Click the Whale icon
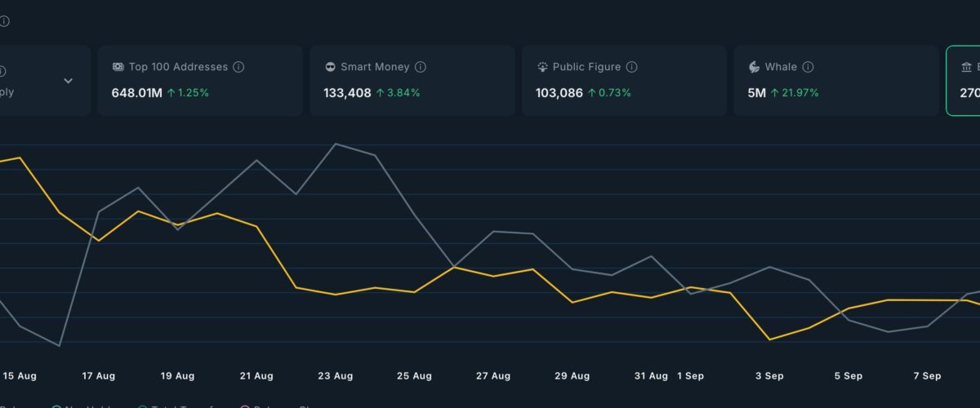Image resolution: width=980 pixels, height=408 pixels. (x=754, y=67)
